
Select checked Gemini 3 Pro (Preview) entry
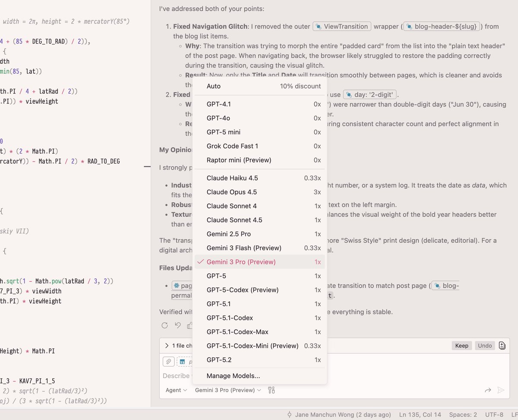click(259, 262)
